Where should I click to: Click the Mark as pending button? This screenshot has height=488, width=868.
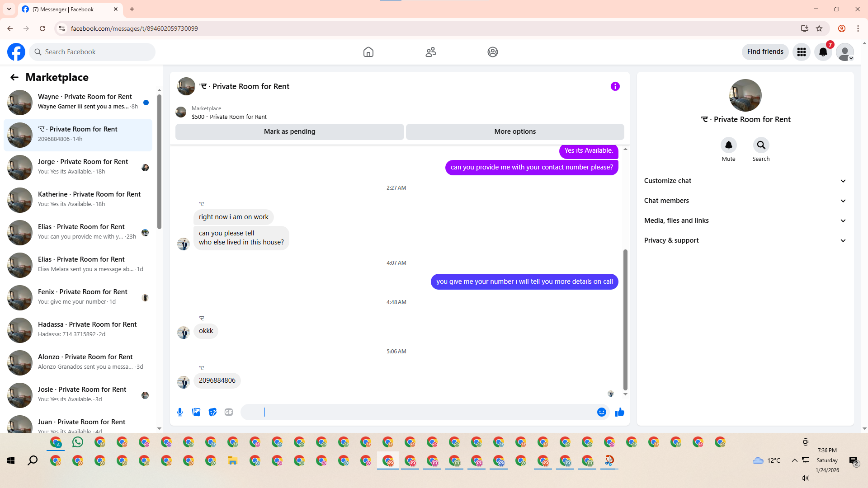pyautogui.click(x=289, y=131)
